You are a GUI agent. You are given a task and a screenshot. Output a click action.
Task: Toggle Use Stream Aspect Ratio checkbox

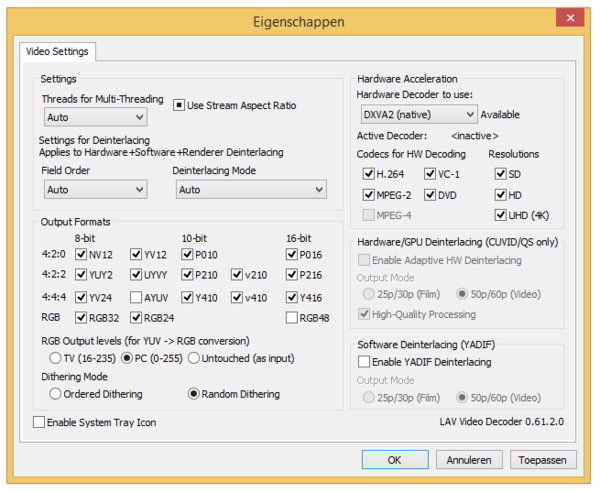[180, 105]
